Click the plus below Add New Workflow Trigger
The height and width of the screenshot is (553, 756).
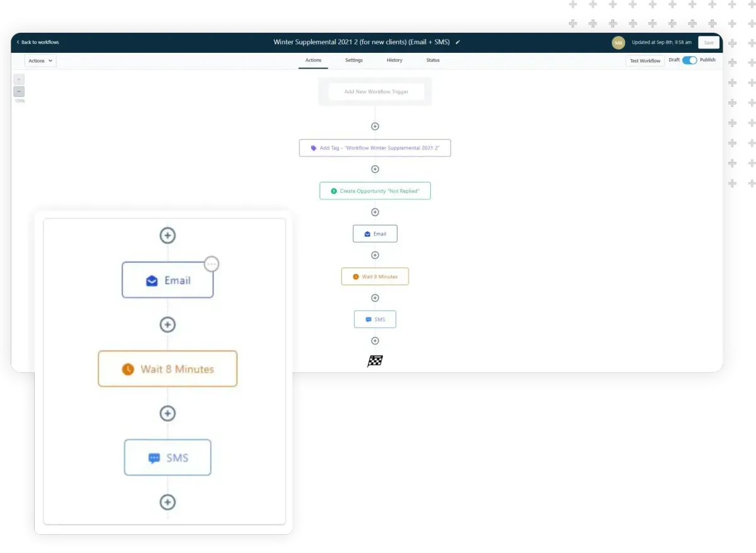coord(375,126)
